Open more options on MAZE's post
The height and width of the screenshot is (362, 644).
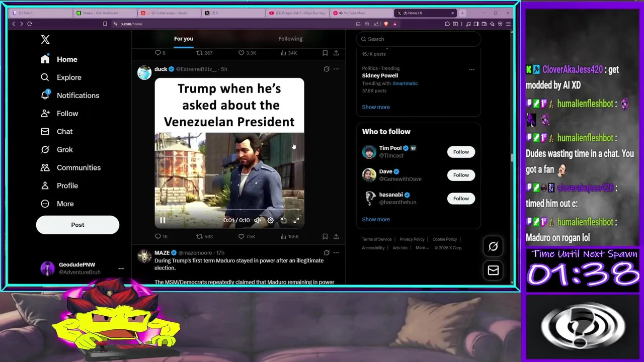click(x=336, y=252)
